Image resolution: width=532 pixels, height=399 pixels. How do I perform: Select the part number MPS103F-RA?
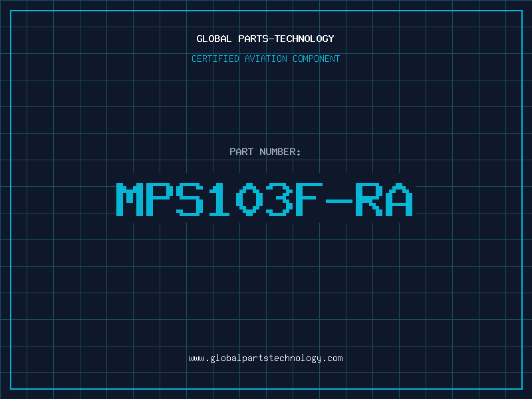pyautogui.click(x=265, y=199)
